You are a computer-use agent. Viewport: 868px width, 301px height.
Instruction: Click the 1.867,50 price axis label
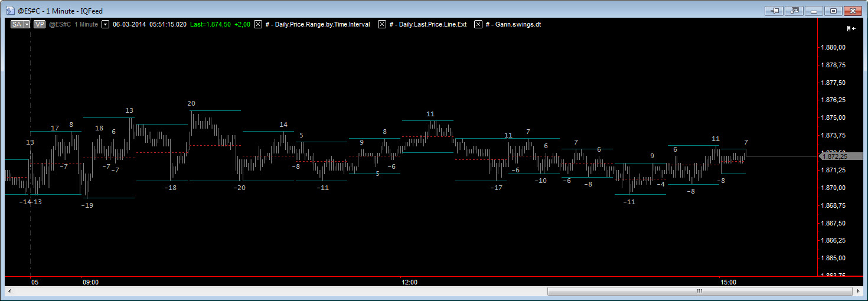834,223
